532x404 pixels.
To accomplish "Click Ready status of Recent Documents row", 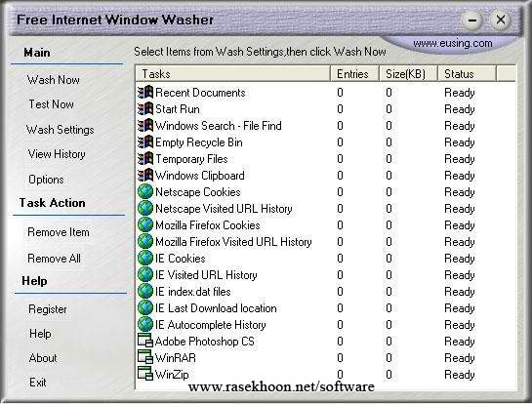I will tap(460, 93).
